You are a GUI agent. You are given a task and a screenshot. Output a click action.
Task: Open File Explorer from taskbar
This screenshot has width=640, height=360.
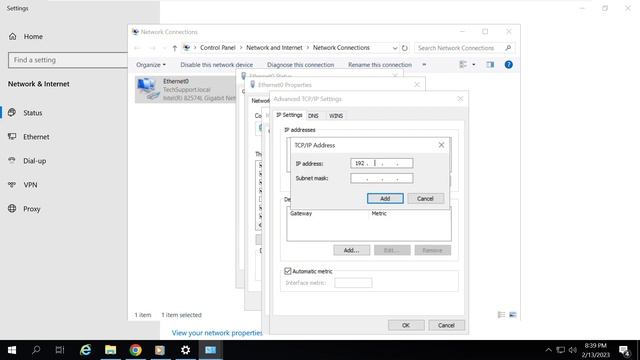tap(110, 350)
